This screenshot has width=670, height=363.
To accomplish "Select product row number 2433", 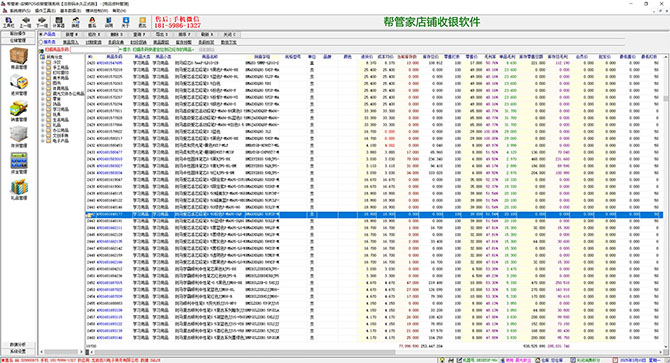I will point(374,152).
